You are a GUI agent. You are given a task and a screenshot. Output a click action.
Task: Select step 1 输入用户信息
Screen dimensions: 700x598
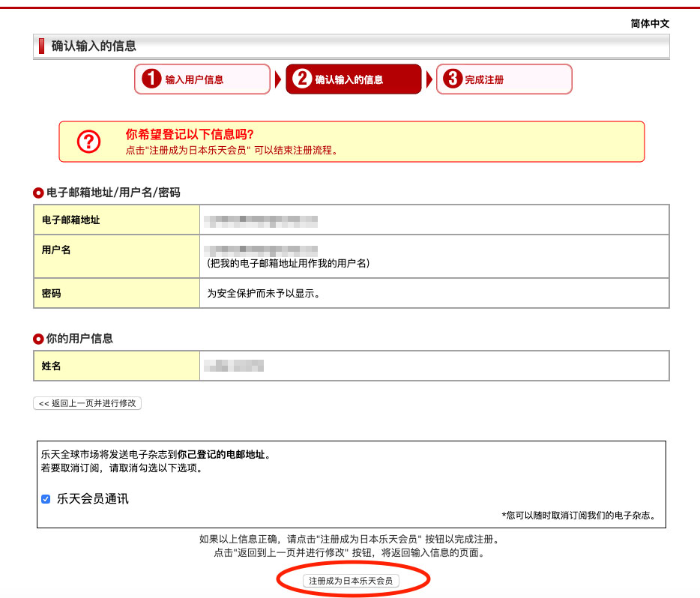(x=202, y=79)
